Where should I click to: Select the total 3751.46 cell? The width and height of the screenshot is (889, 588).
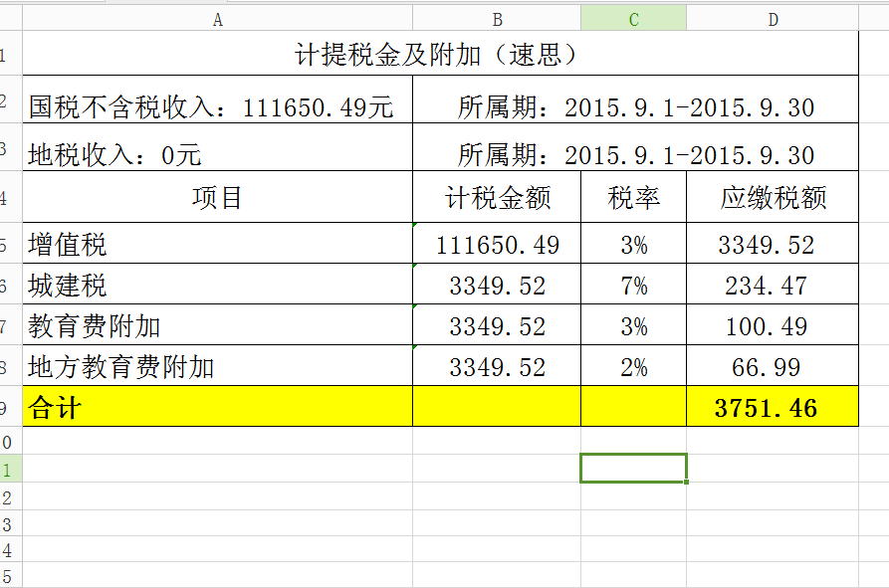pyautogui.click(x=773, y=407)
